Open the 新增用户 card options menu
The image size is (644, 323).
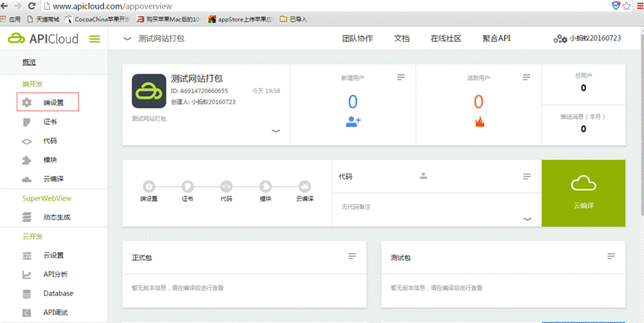tap(401, 77)
